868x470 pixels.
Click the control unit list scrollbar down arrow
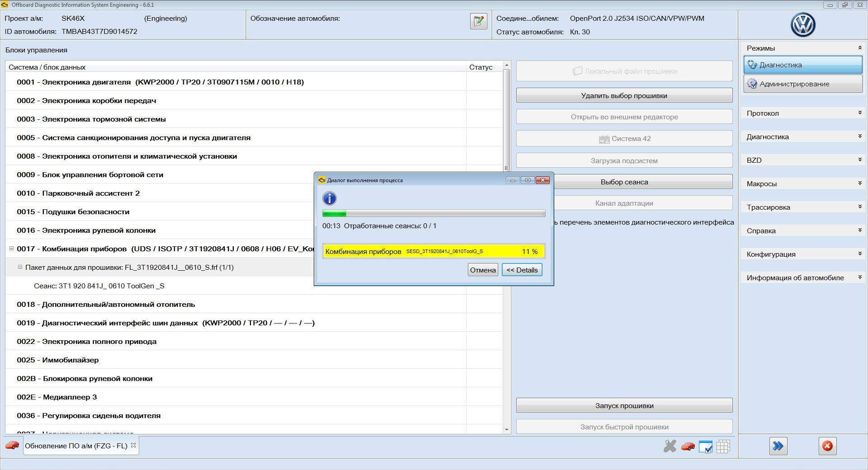(x=506, y=429)
